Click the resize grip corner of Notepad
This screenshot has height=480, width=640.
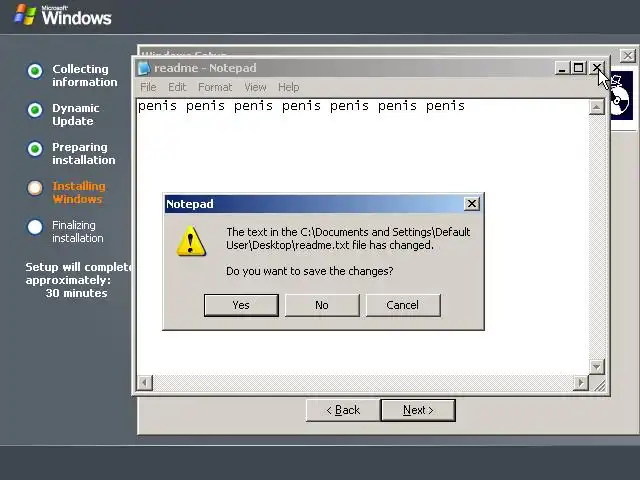pos(599,384)
